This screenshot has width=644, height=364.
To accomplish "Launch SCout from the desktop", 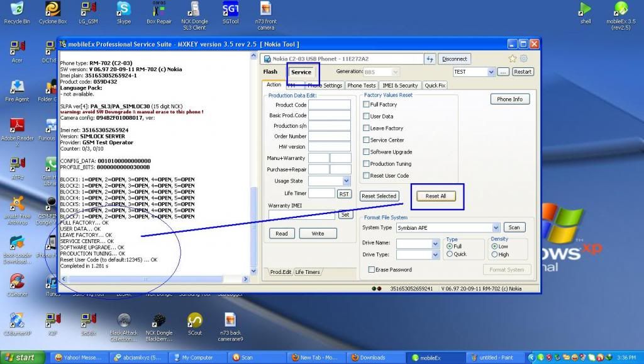I will [195, 324].
